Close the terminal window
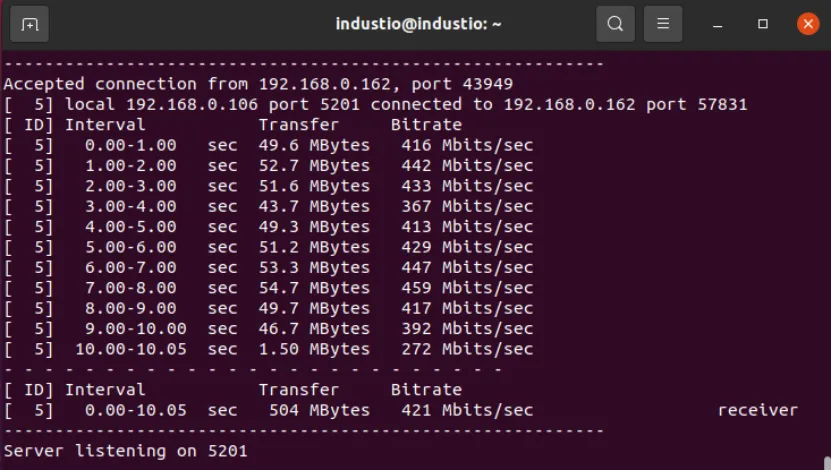 (x=807, y=24)
